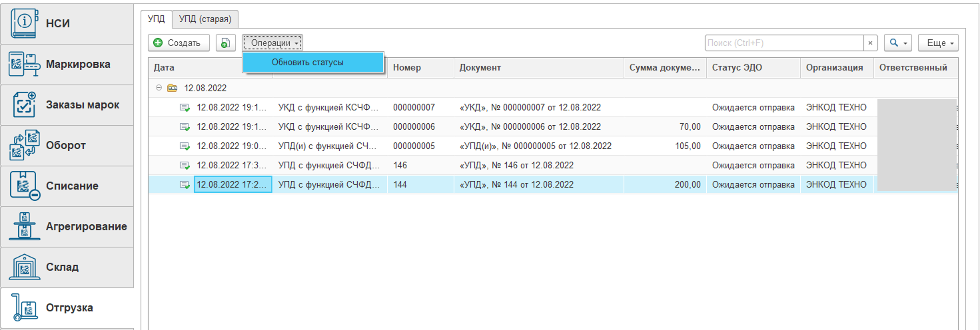The width and height of the screenshot is (980, 330).
Task: Click the copy document icon button
Action: coord(225,43)
